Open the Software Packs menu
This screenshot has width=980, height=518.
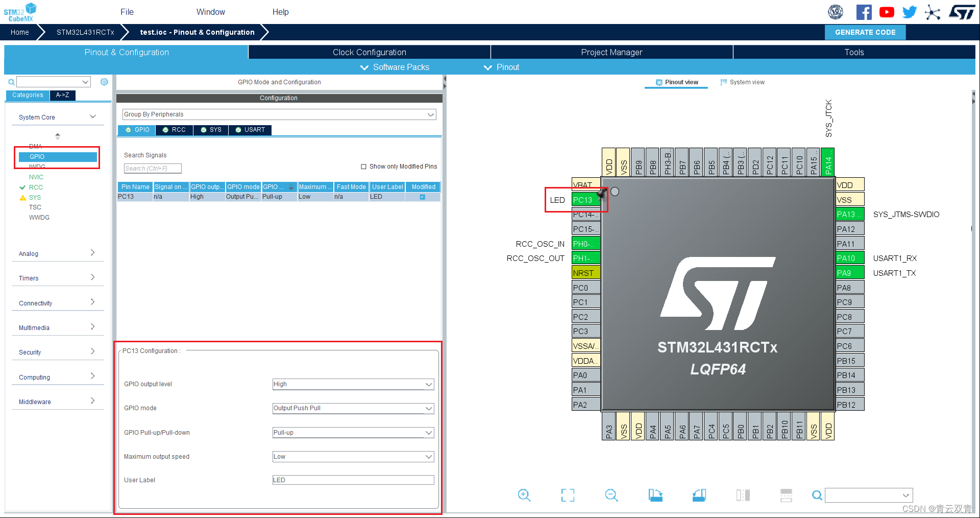(395, 67)
